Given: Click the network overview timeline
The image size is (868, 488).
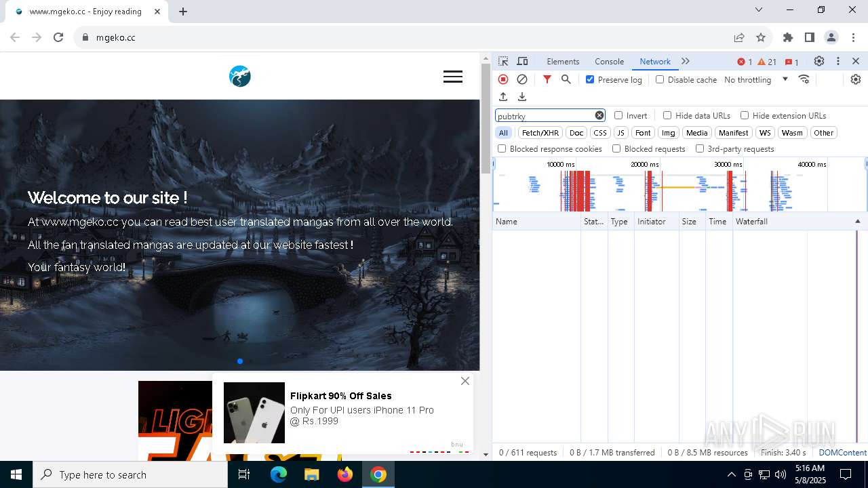Looking at the screenshot, I should coord(679,184).
